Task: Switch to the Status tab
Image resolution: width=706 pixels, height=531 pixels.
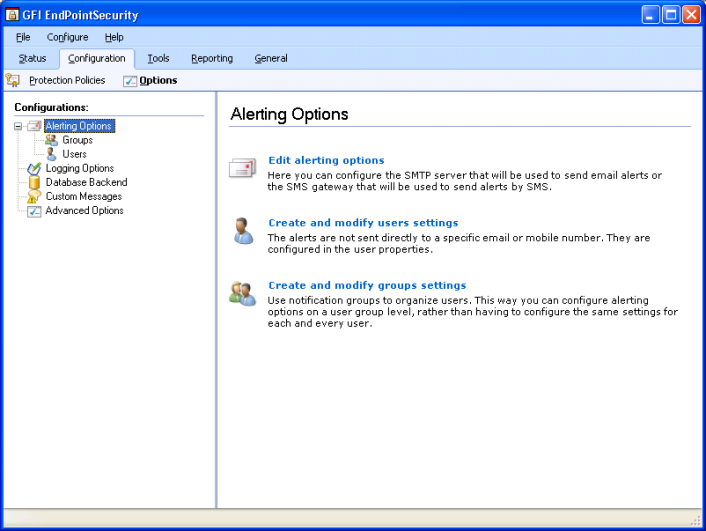Action: coord(32,59)
